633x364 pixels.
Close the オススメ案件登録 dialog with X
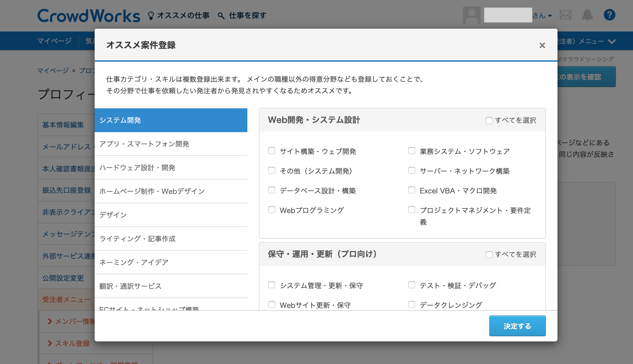click(542, 45)
